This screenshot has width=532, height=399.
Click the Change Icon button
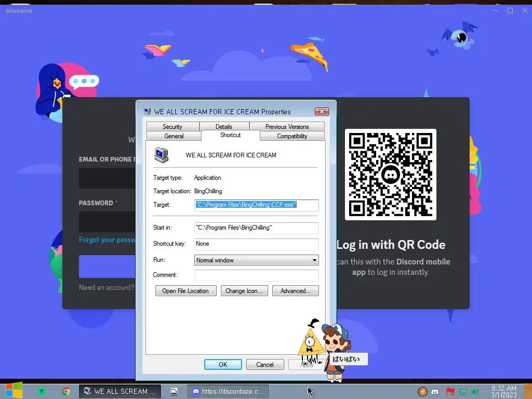244,291
